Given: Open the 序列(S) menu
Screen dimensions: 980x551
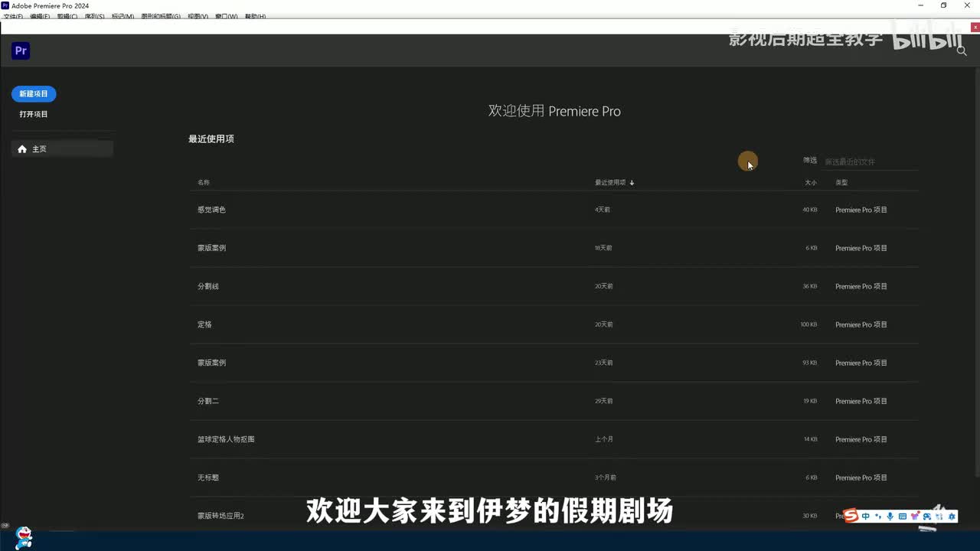Looking at the screenshot, I should point(94,16).
